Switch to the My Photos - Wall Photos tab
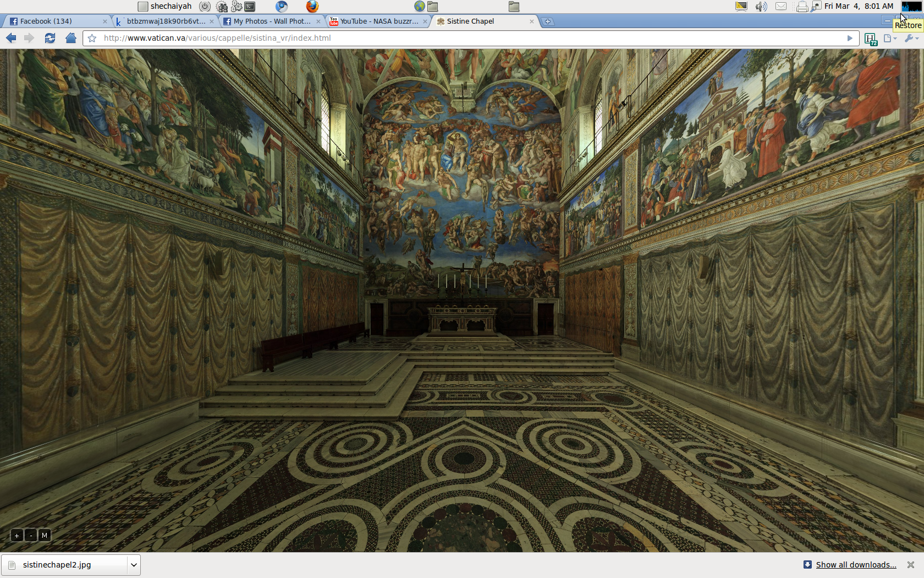 272,21
